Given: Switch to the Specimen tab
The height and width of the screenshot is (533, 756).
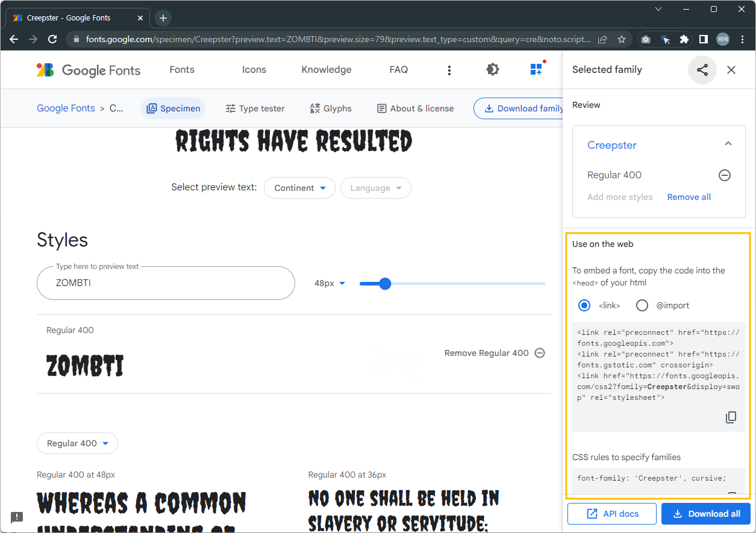Looking at the screenshot, I should point(173,108).
